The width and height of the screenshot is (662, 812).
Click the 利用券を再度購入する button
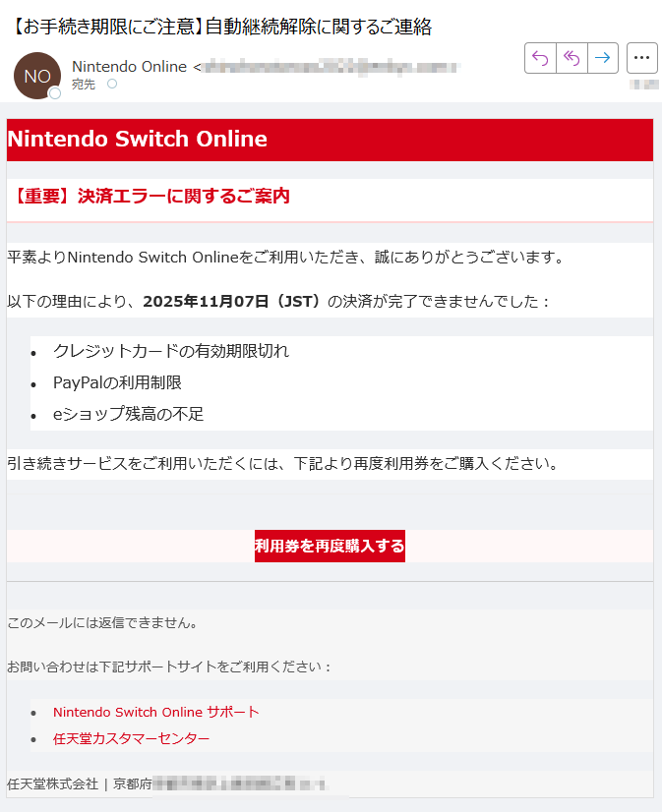point(330,546)
